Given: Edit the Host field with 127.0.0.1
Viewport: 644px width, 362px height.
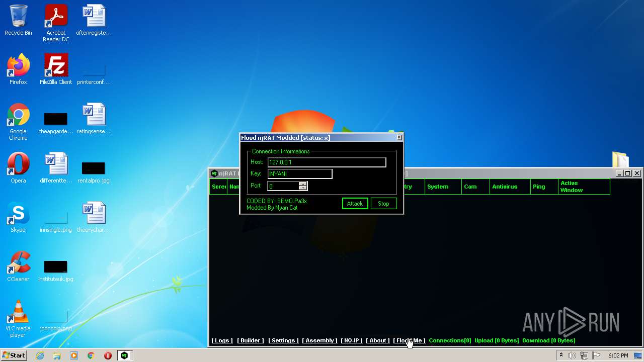Looking at the screenshot, I should pos(327,162).
